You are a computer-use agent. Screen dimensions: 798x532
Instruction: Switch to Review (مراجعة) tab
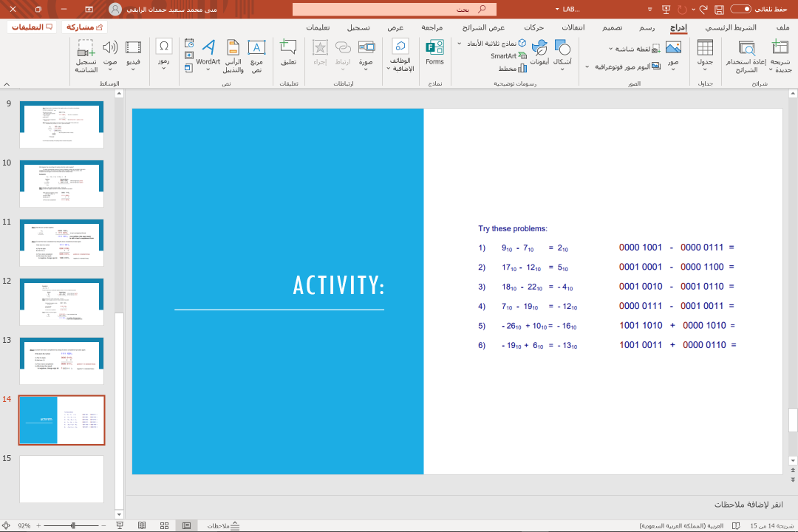tap(432, 27)
